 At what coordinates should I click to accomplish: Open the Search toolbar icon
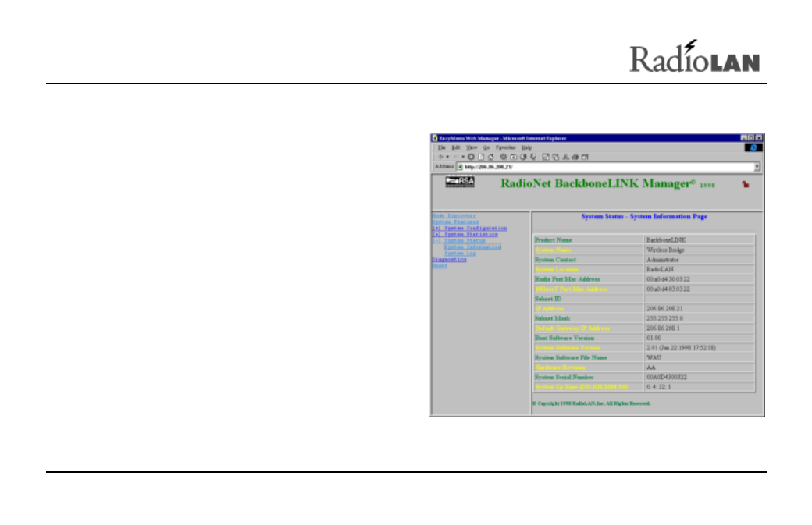(x=504, y=157)
